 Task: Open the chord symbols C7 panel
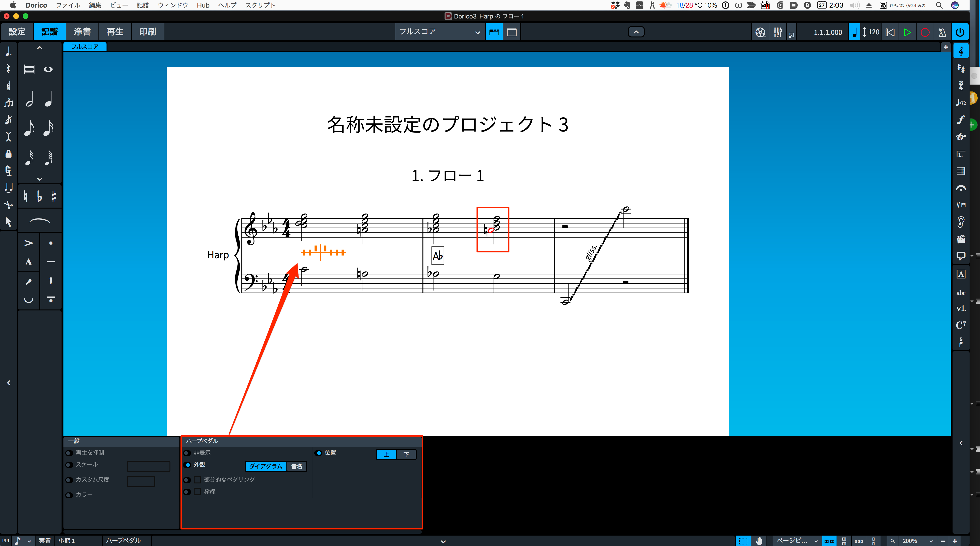pos(961,325)
